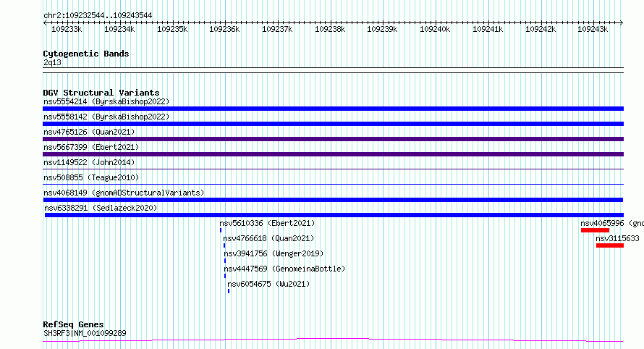644x349 pixels.
Task: Click the nsv6054675 (Wu2021) label
Action: point(268,284)
